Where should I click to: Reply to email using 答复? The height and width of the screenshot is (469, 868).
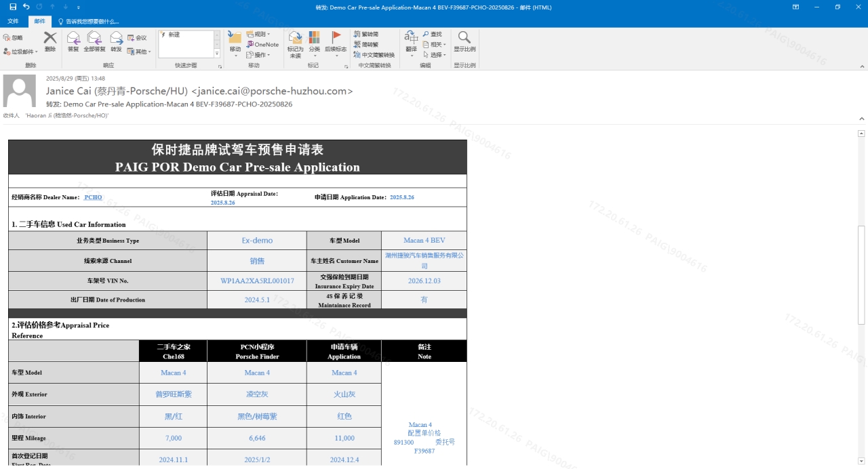click(x=73, y=41)
